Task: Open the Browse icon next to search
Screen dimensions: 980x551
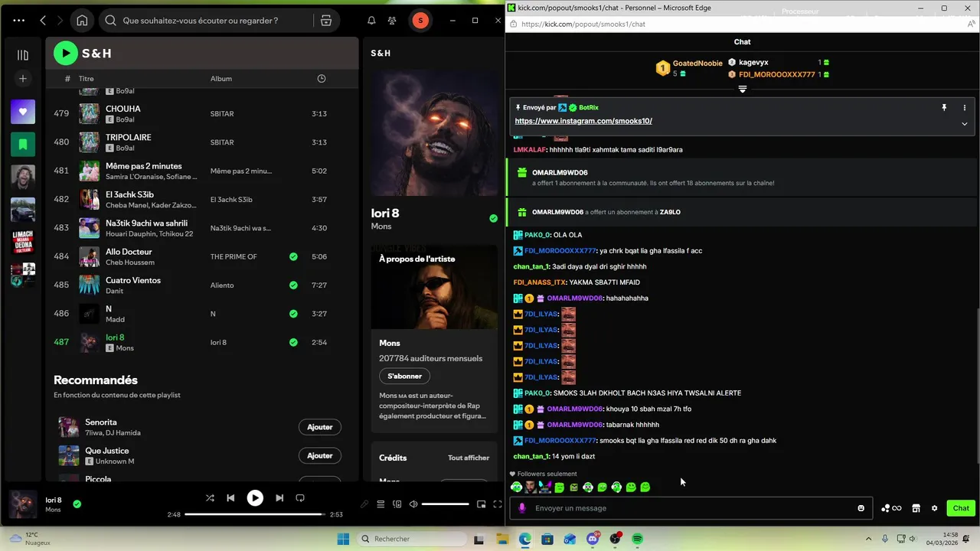Action: (326, 21)
